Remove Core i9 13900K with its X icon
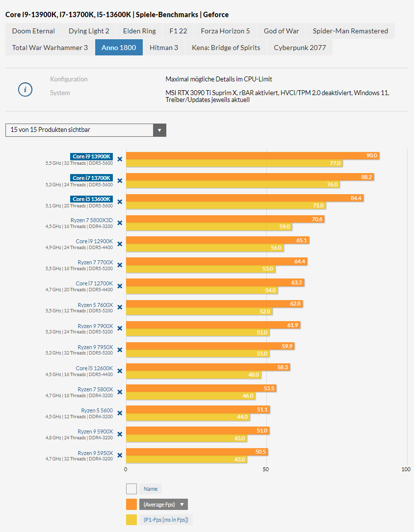The height and width of the screenshot is (532, 417). (120, 159)
